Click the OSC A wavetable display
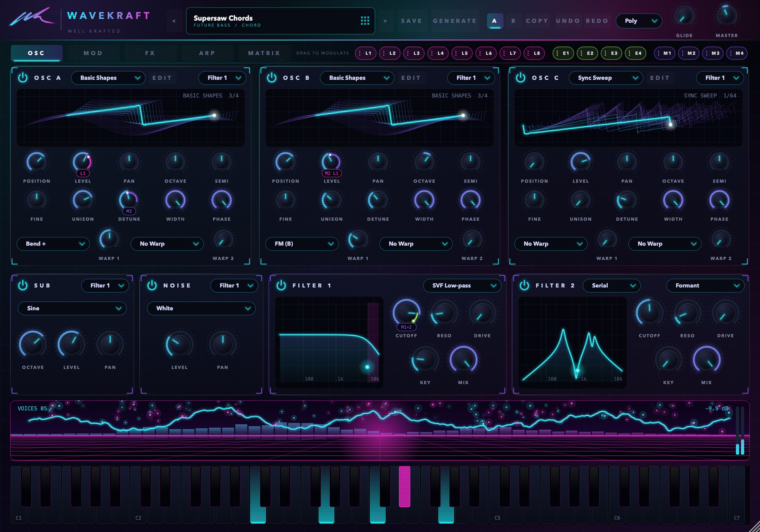 [131, 117]
